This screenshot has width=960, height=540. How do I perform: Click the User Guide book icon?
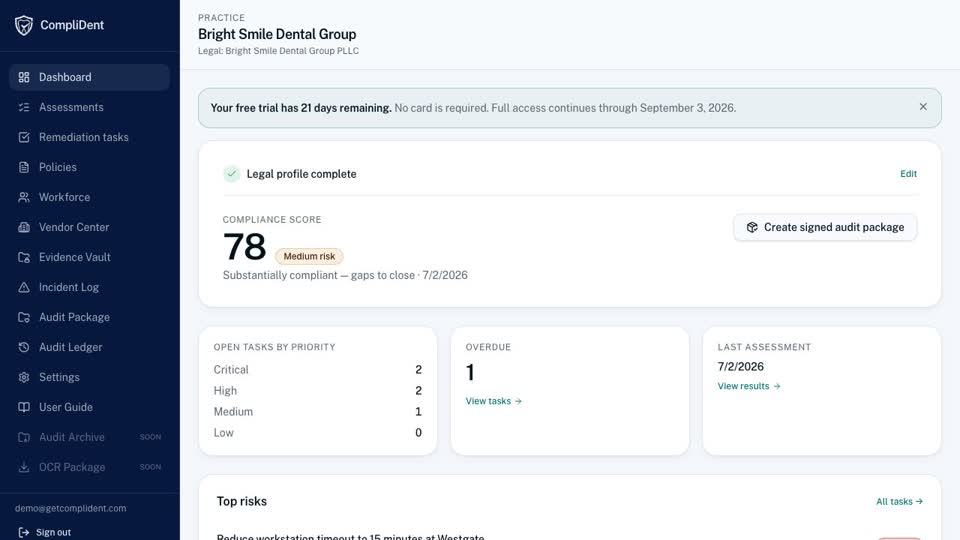click(x=24, y=407)
